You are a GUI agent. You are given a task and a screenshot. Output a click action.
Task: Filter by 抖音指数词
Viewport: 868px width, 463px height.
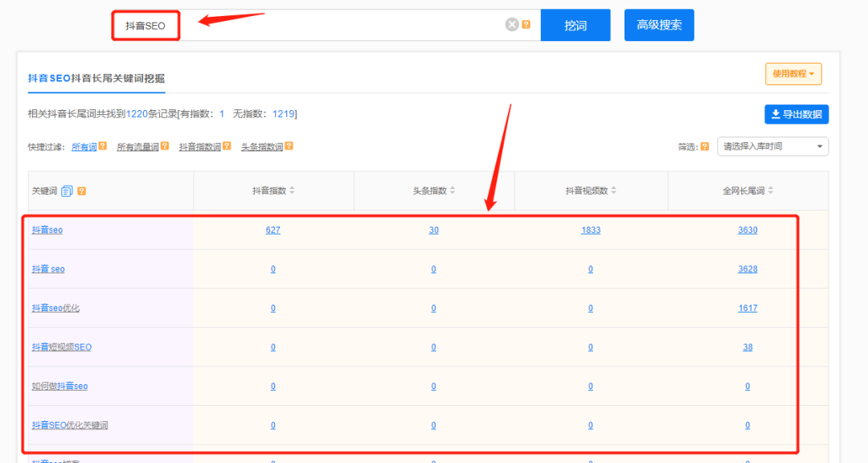pos(200,147)
